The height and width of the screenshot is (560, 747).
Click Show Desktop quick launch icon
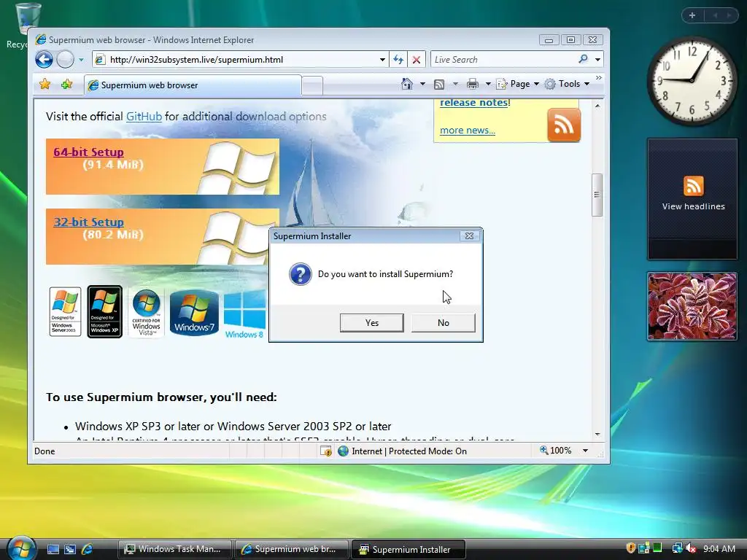[53, 549]
